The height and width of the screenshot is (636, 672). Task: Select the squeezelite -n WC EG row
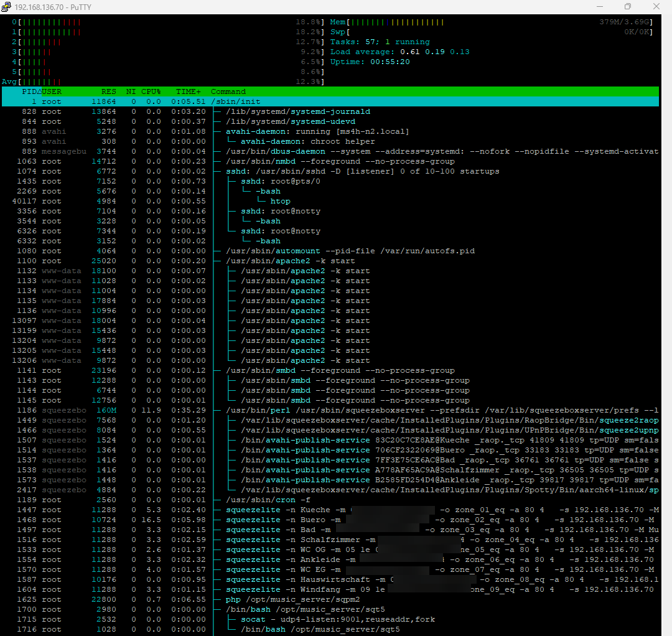coord(330,569)
